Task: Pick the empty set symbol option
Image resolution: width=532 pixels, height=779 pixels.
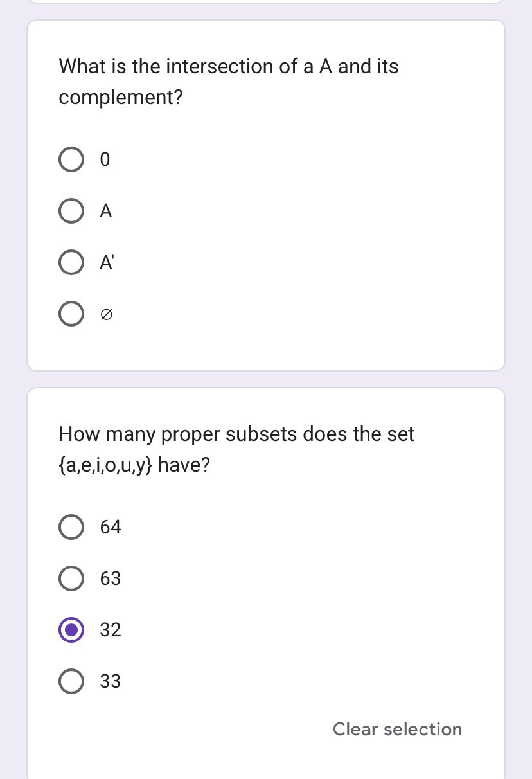Action: 71,314
